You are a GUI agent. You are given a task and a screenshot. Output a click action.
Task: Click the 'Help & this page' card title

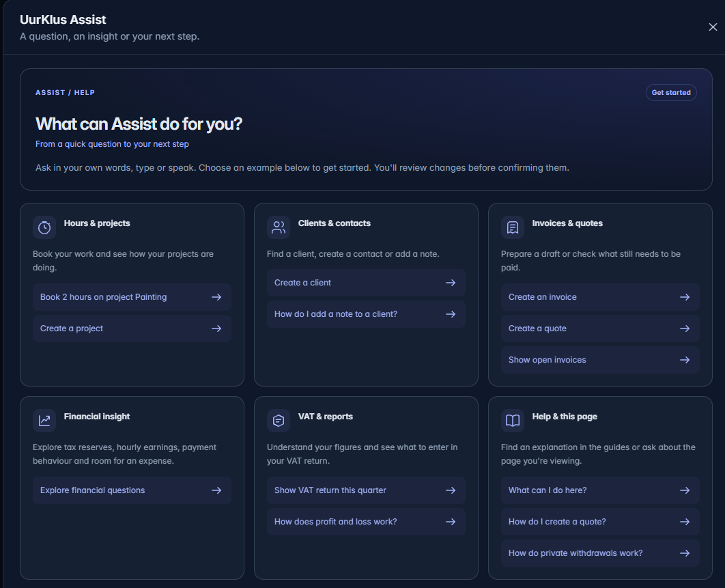point(565,417)
